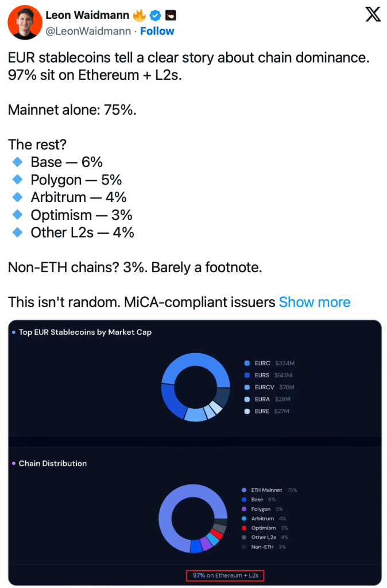Click the X logo icon

[x=373, y=15]
